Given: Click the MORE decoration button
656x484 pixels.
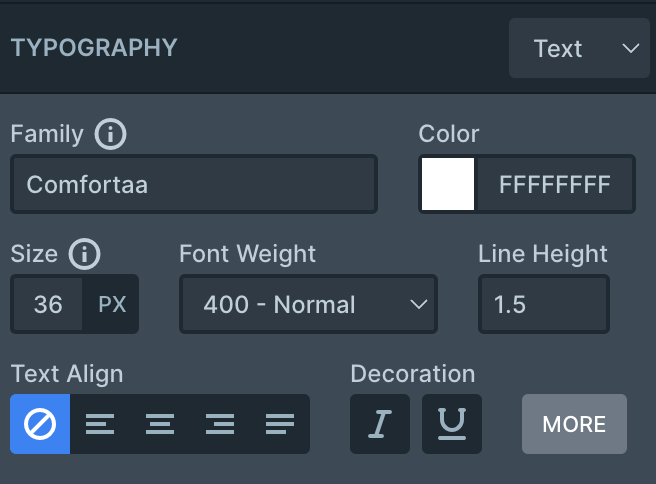Looking at the screenshot, I should point(574,424).
